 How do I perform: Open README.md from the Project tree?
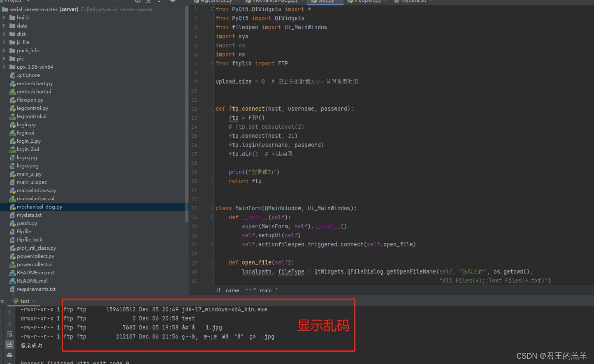[x=33, y=281]
